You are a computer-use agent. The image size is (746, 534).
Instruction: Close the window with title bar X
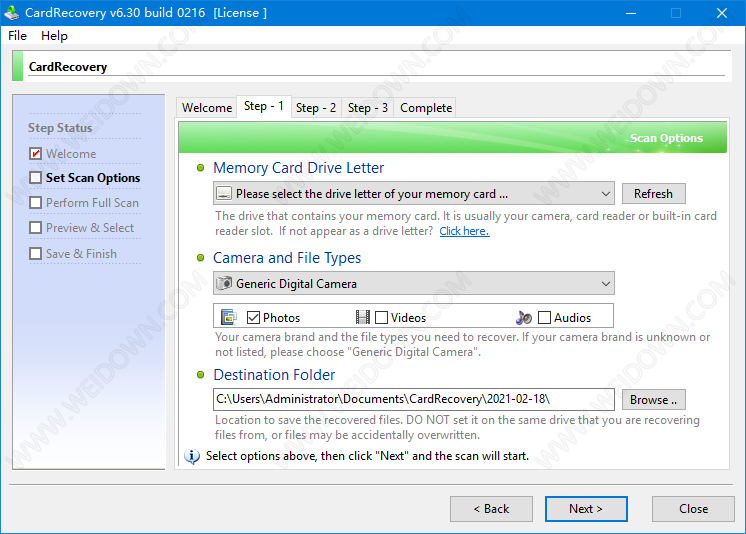coord(722,13)
